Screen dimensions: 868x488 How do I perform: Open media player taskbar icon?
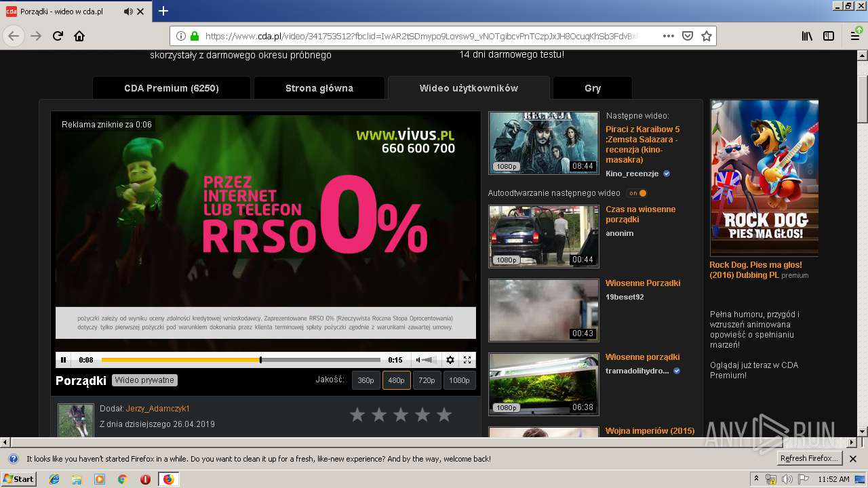100,479
